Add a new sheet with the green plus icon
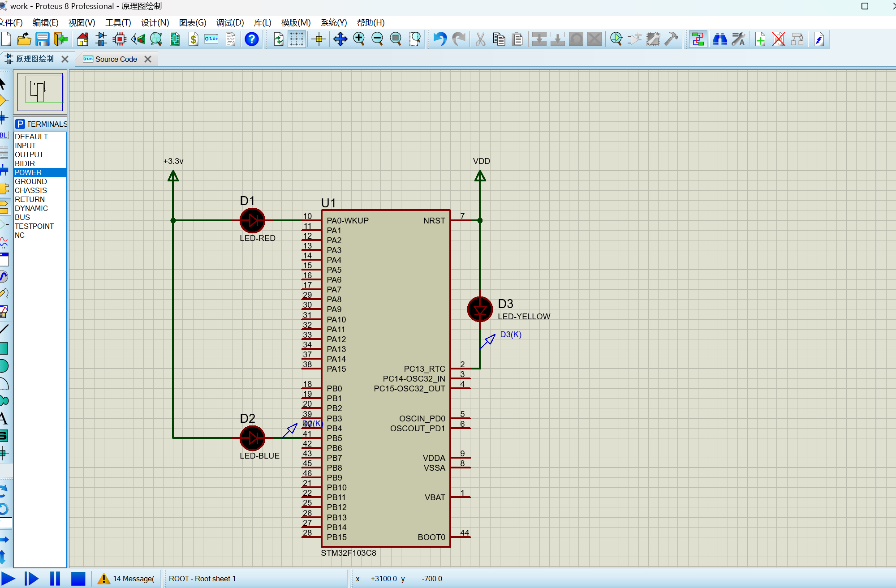 pos(760,39)
